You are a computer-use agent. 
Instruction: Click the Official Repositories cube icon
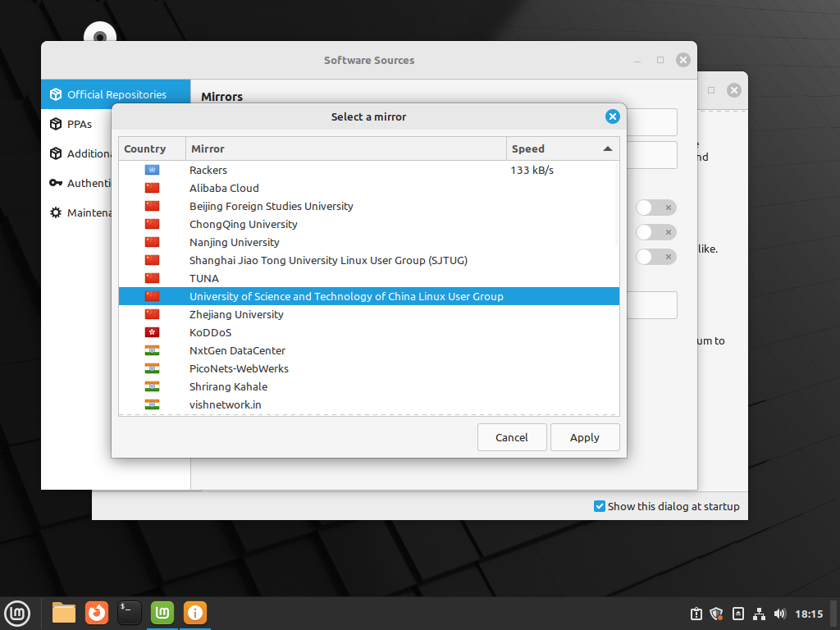pos(56,94)
